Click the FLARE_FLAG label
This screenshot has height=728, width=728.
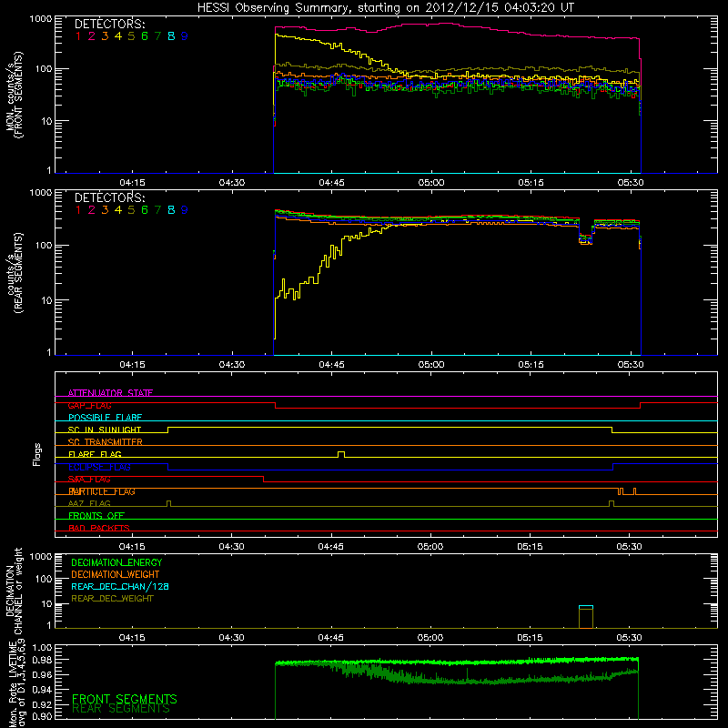click(95, 454)
